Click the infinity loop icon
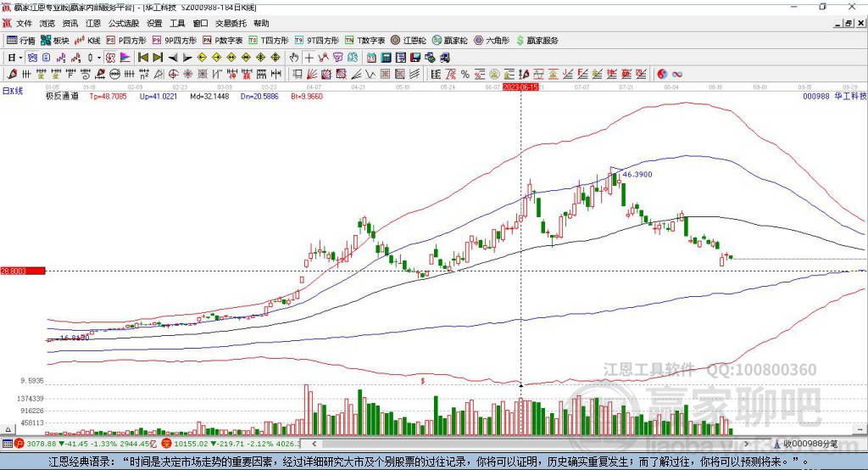 click(x=677, y=74)
